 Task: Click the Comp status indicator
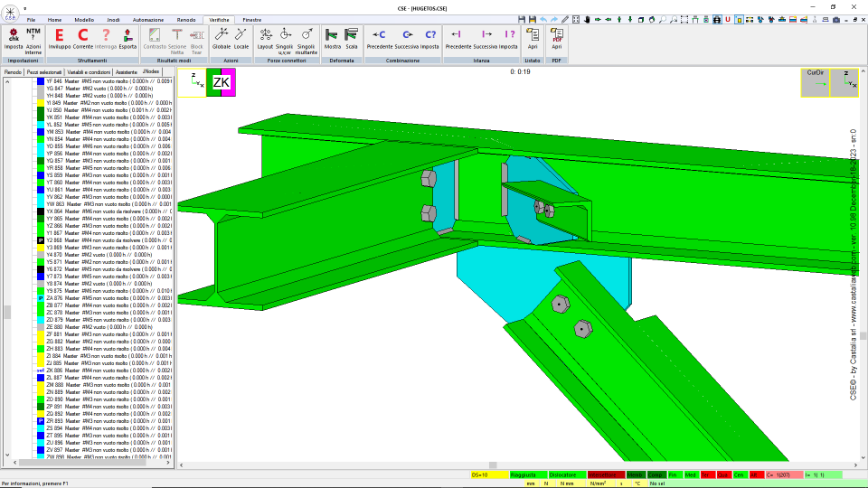click(656, 474)
